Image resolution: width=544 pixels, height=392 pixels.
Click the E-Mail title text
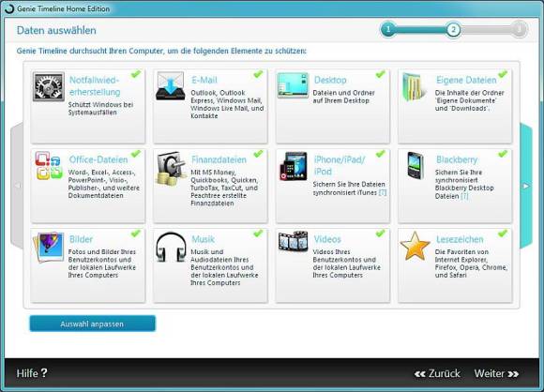coord(204,80)
